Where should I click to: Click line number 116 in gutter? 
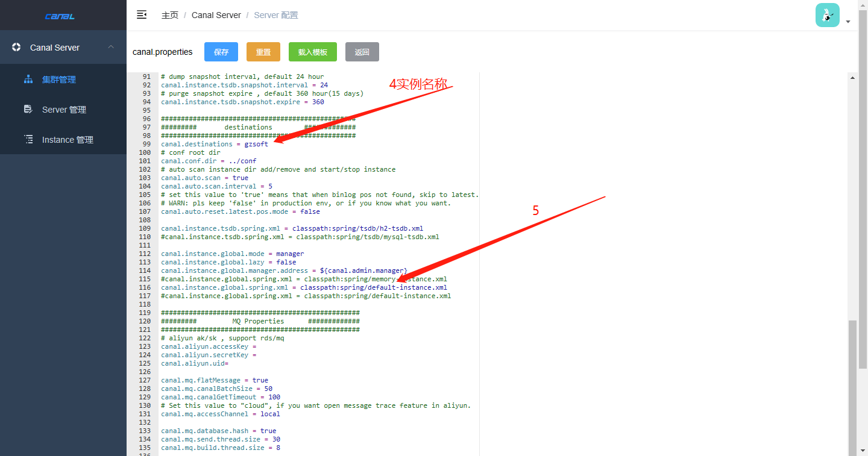145,287
